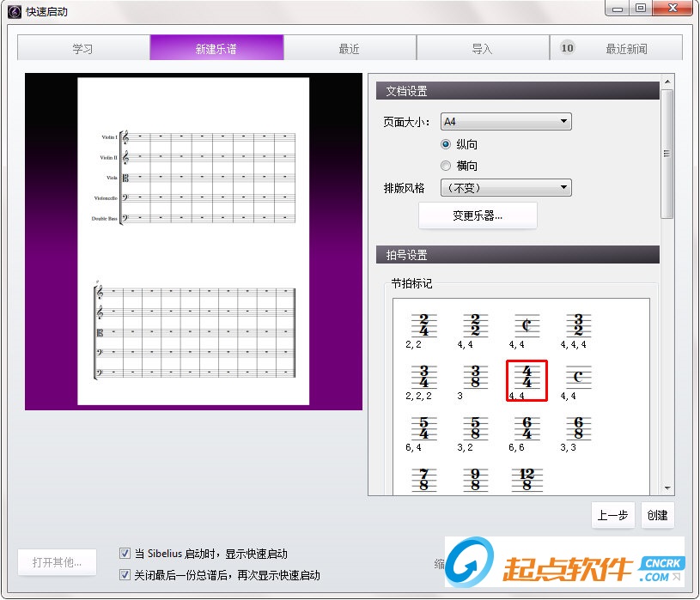This screenshot has width=700, height=600.
Task: Switch to the 最近 tab
Action: pyautogui.click(x=350, y=48)
